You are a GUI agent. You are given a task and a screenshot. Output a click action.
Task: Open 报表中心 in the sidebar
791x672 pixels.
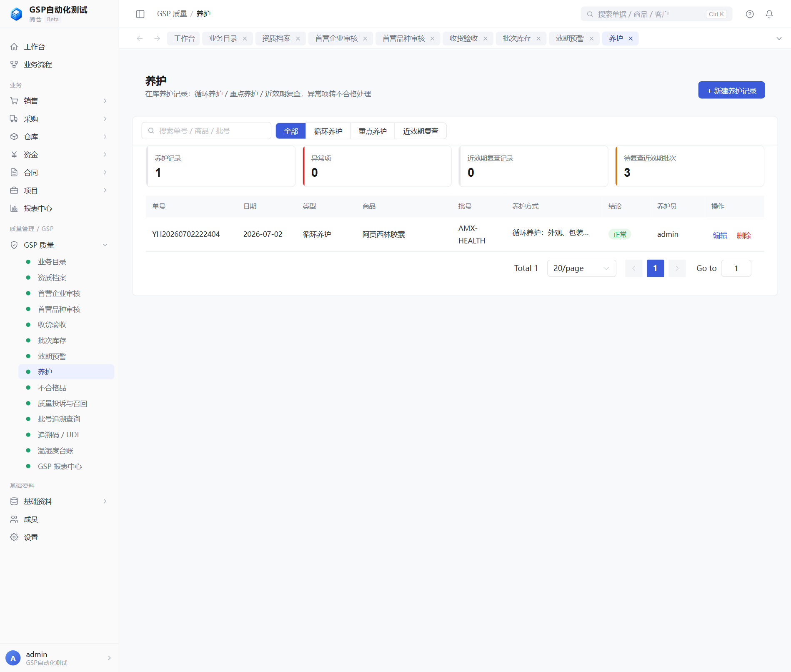pyautogui.click(x=59, y=208)
